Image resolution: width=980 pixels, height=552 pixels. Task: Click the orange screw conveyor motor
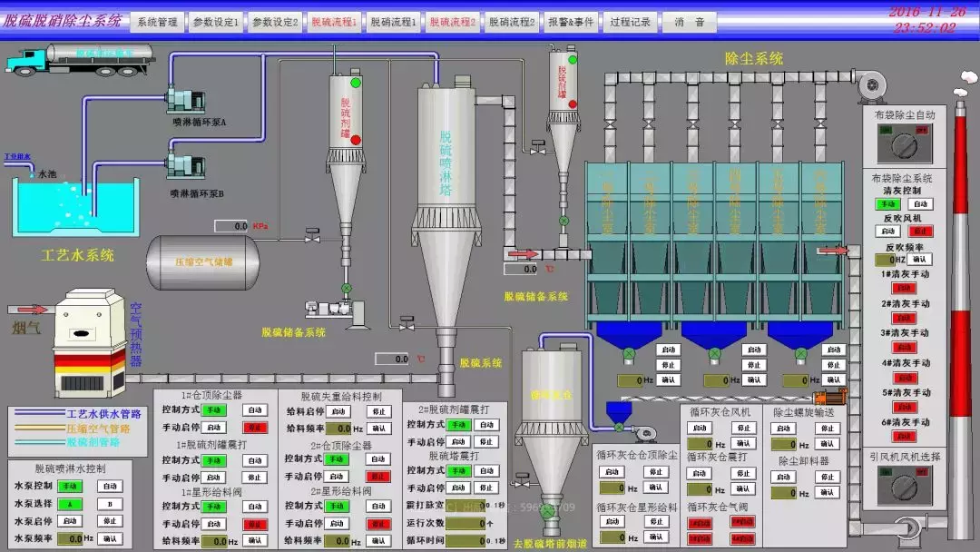click(x=830, y=397)
